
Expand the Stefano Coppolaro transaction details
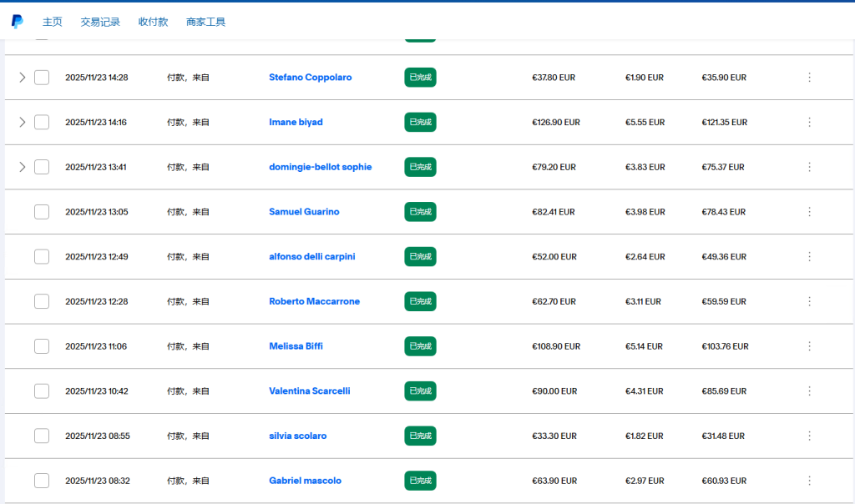click(23, 78)
